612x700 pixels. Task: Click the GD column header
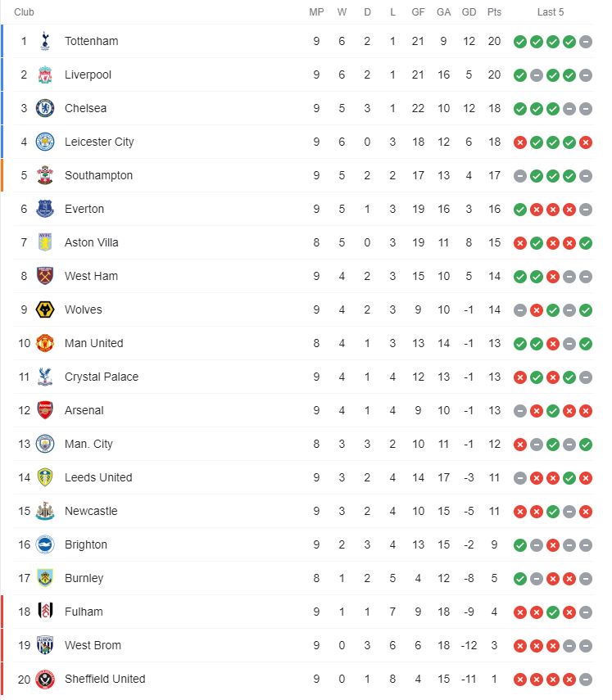(469, 12)
